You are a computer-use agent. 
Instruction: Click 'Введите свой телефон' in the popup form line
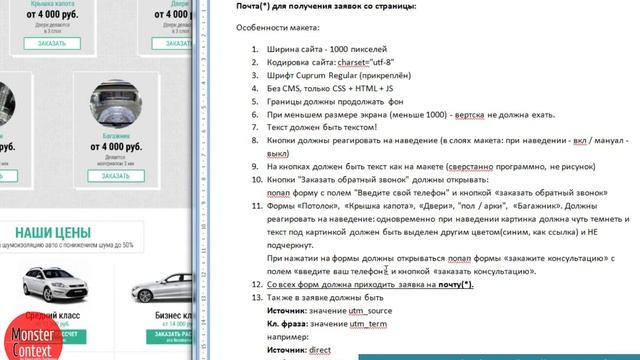(x=402, y=193)
